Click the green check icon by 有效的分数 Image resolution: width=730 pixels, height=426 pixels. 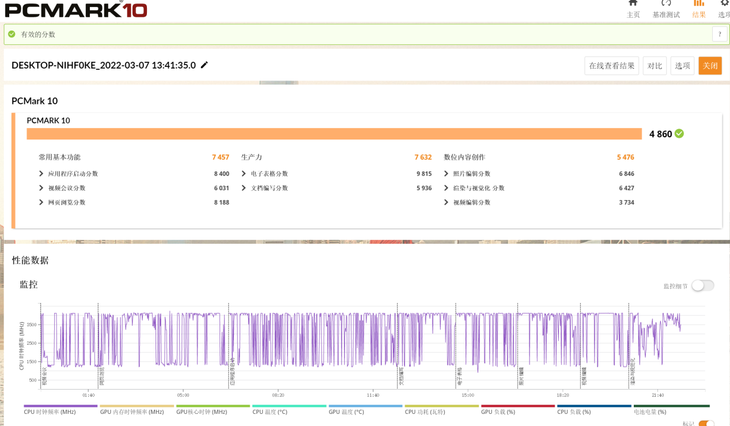pyautogui.click(x=12, y=34)
